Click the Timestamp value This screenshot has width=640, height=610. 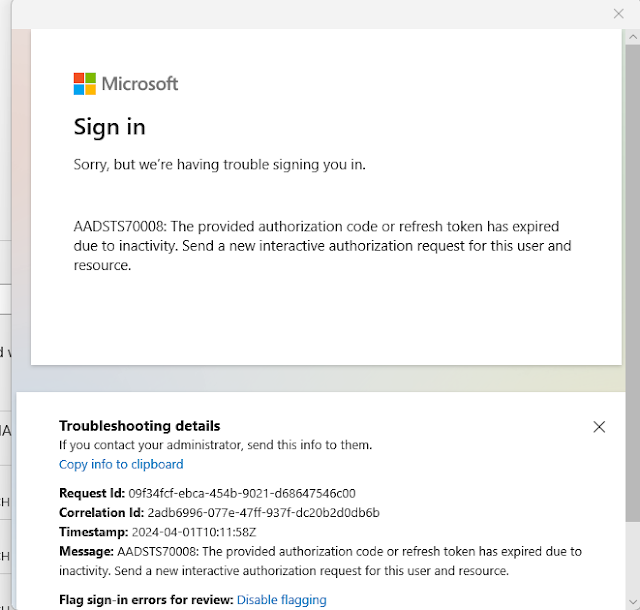(x=194, y=532)
